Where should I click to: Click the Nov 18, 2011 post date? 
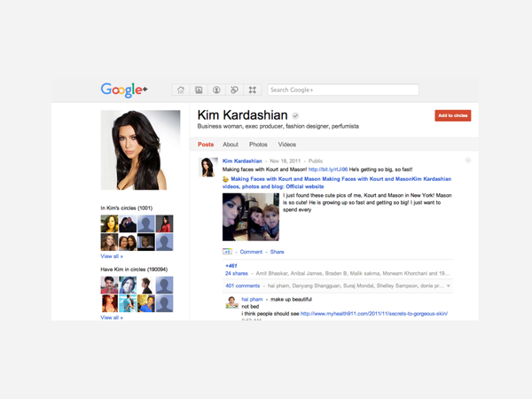click(285, 160)
